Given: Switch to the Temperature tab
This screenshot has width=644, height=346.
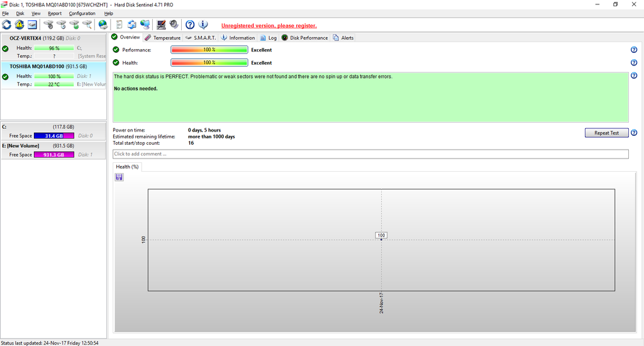Looking at the screenshot, I should pyautogui.click(x=162, y=38).
